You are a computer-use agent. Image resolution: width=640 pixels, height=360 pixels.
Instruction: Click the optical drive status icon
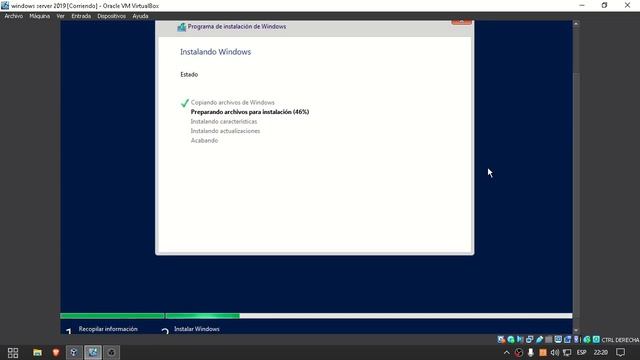point(511,340)
